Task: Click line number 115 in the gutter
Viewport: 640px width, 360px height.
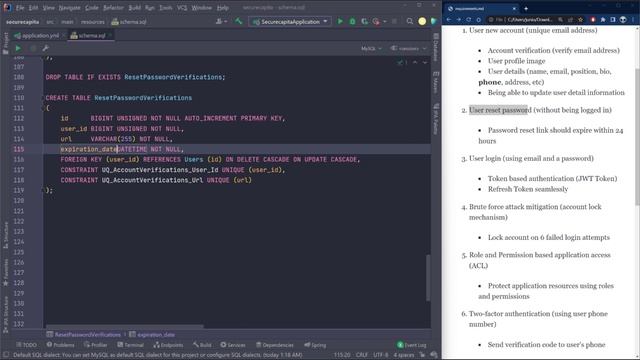Action: point(19,149)
